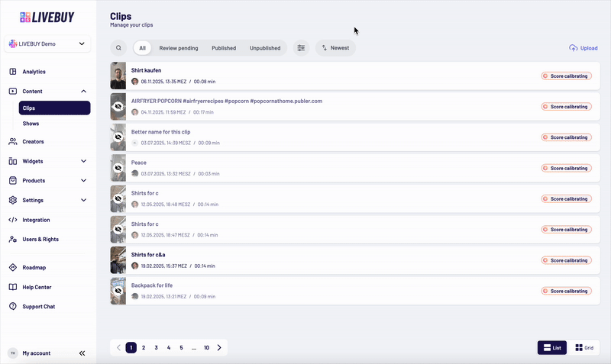Open Users & Rights

coord(40,239)
